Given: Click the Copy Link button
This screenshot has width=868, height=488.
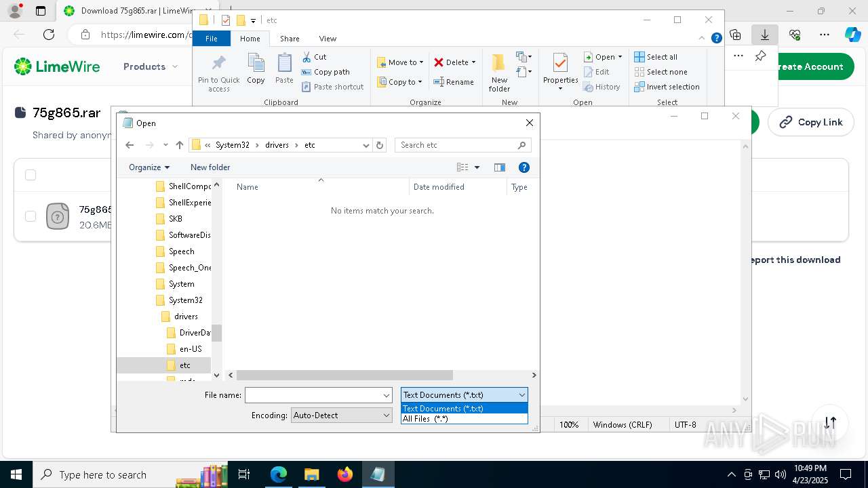Looking at the screenshot, I should point(810,122).
